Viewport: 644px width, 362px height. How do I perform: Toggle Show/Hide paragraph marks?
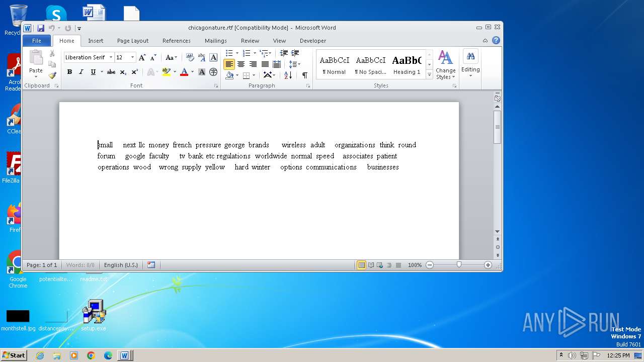[304, 75]
